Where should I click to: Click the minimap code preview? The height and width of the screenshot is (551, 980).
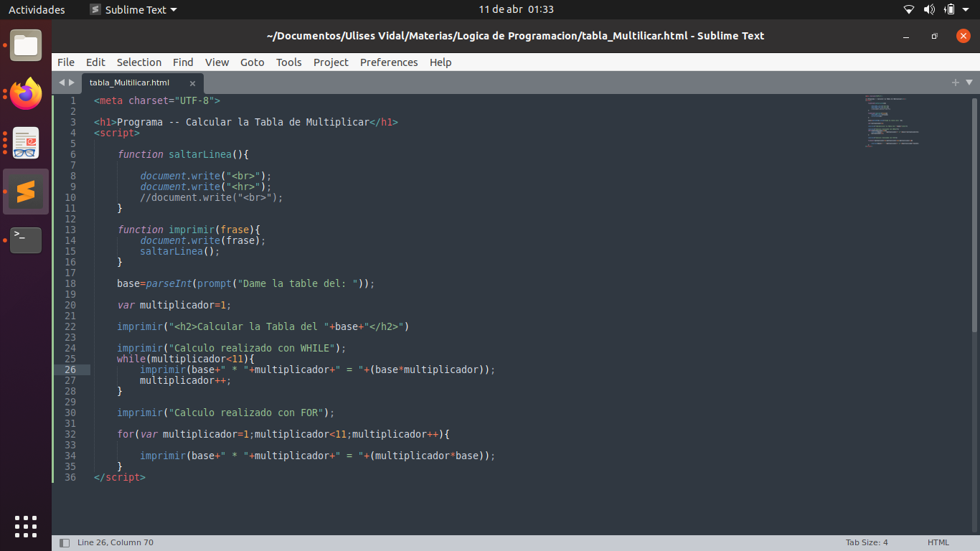coord(892,121)
